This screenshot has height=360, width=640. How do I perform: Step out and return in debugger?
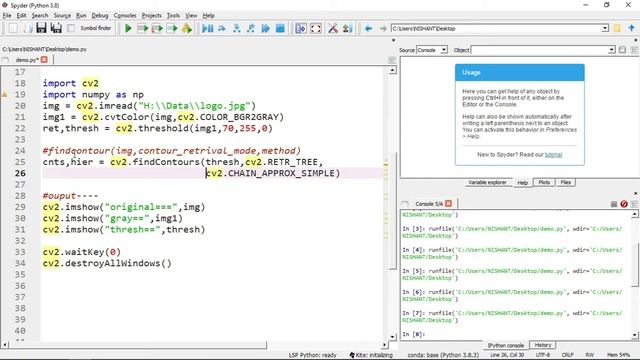coord(251,29)
